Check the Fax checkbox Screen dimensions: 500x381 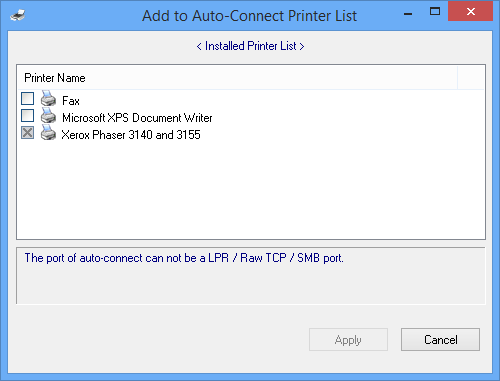coord(28,99)
